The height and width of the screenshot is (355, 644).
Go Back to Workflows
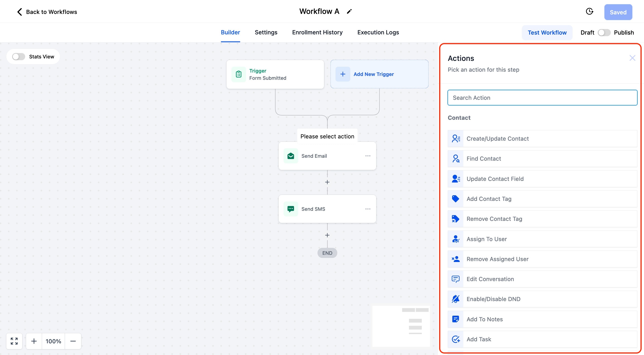pyautogui.click(x=47, y=12)
